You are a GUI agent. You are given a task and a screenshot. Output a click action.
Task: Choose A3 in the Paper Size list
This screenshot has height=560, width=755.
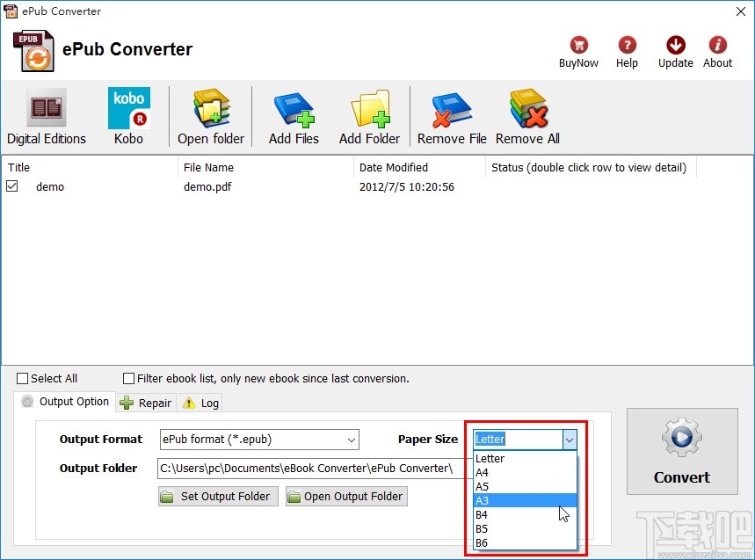tap(525, 500)
